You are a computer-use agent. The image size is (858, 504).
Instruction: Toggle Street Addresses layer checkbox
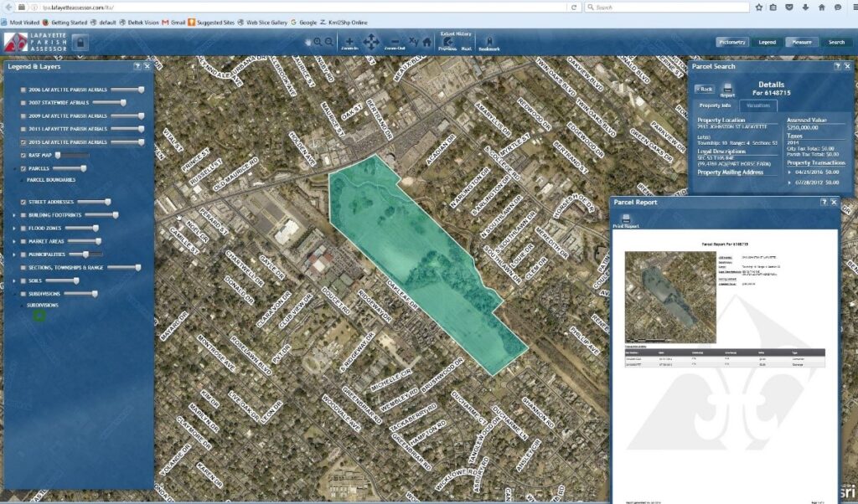point(23,202)
